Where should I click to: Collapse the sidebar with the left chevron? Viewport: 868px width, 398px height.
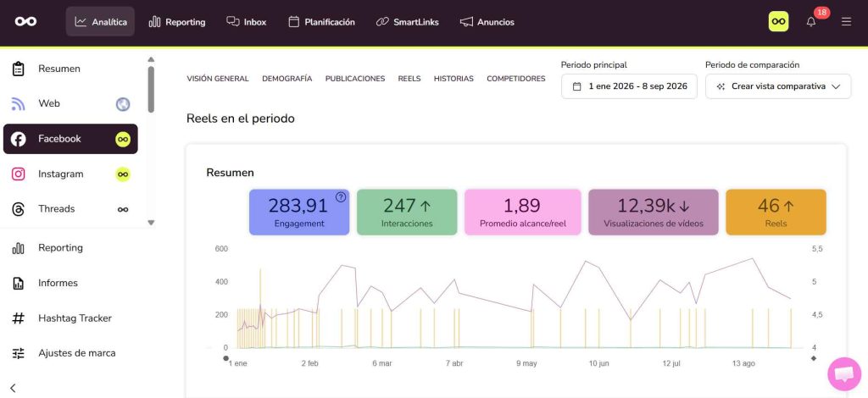14,388
